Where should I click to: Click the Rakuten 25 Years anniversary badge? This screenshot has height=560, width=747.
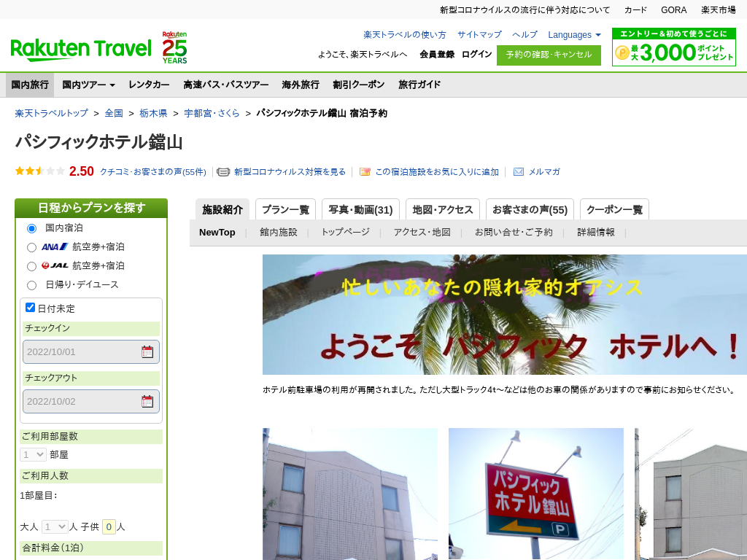tap(174, 47)
